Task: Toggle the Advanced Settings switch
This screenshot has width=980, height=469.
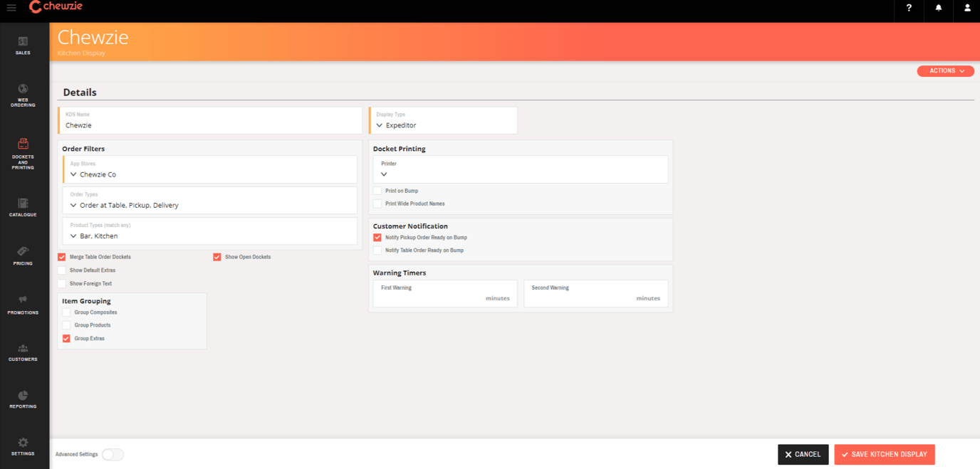Action: [113, 454]
